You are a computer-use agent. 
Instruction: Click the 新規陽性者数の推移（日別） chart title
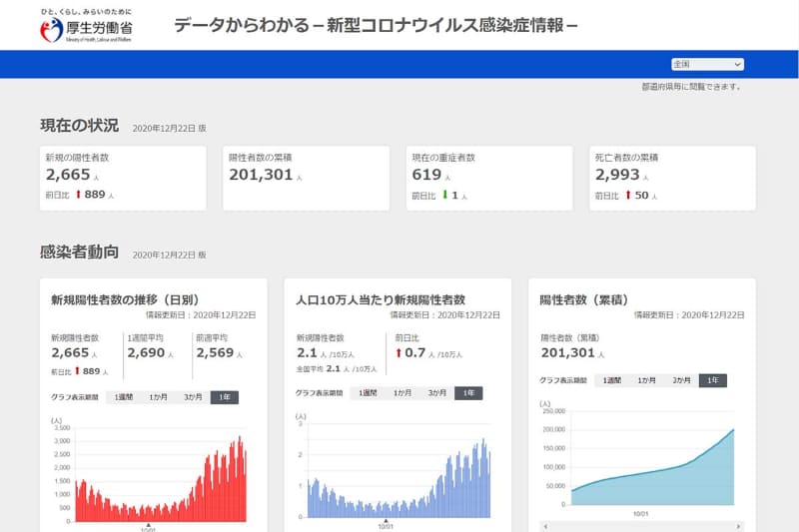[126, 299]
